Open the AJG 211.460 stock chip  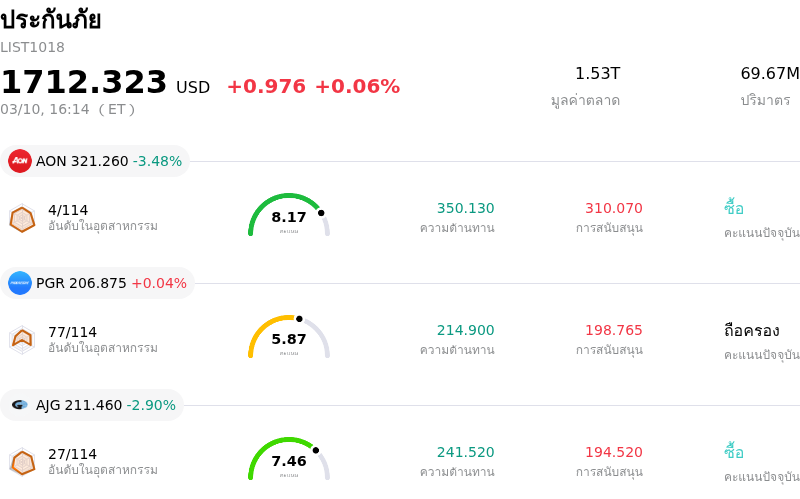tap(93, 405)
